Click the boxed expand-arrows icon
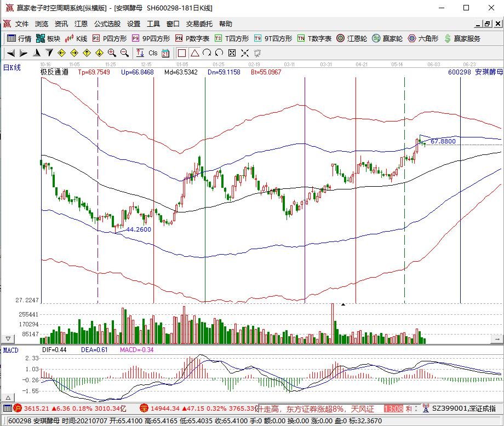This screenshot has width=504, height=426. click(x=232, y=53)
